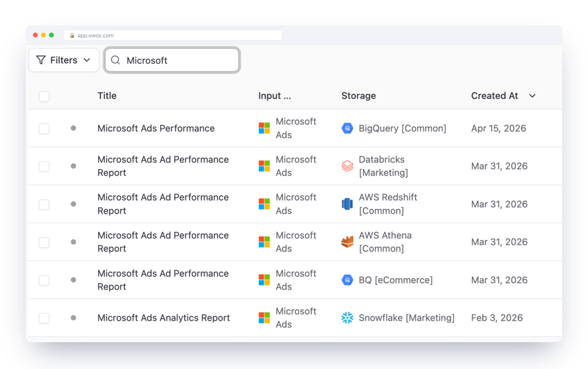The height and width of the screenshot is (369, 588).
Task: Click status dot in the Databricks row
Action: pyautogui.click(x=73, y=166)
